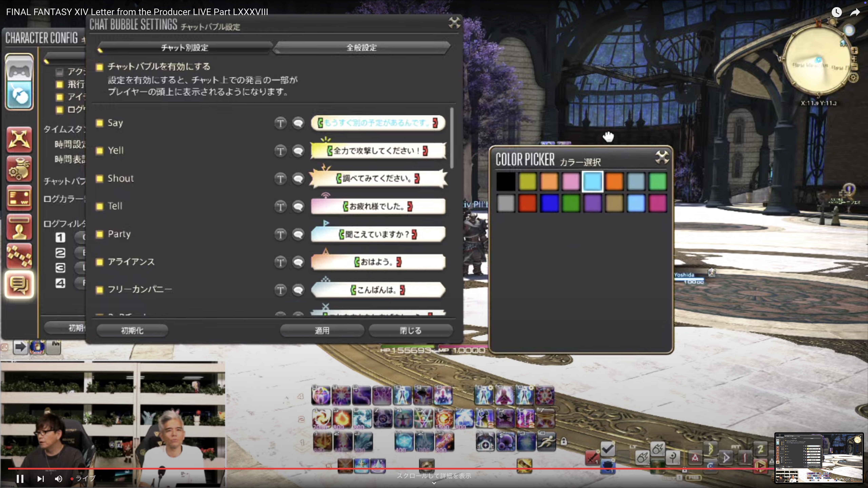
Task: Pick the magenta color swatch
Action: click(x=658, y=203)
